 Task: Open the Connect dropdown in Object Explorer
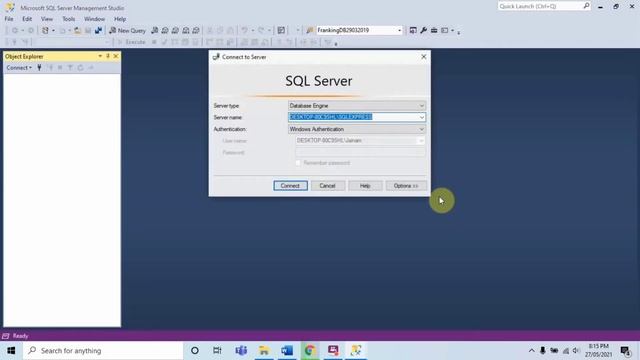(19, 68)
